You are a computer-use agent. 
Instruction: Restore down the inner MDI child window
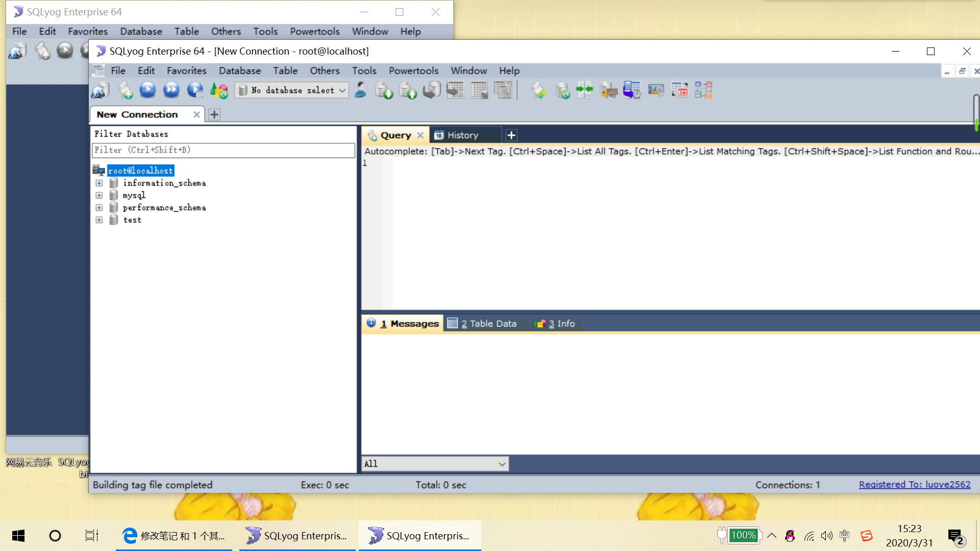[x=962, y=71]
